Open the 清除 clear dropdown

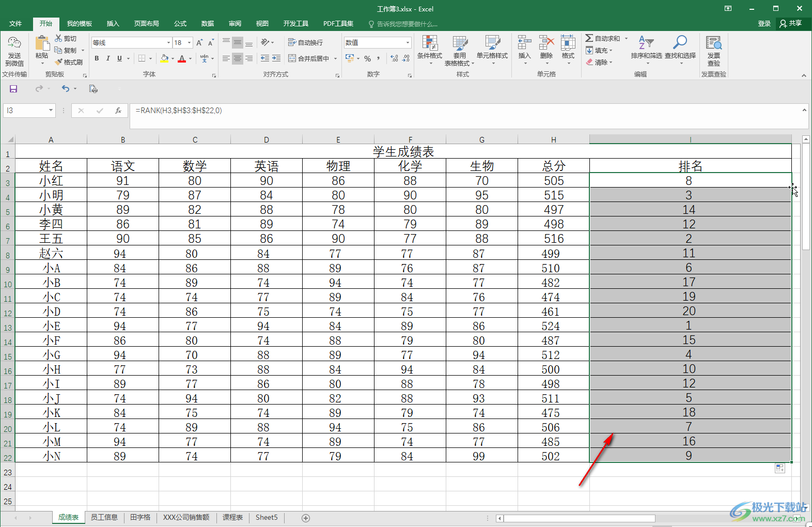click(599, 62)
